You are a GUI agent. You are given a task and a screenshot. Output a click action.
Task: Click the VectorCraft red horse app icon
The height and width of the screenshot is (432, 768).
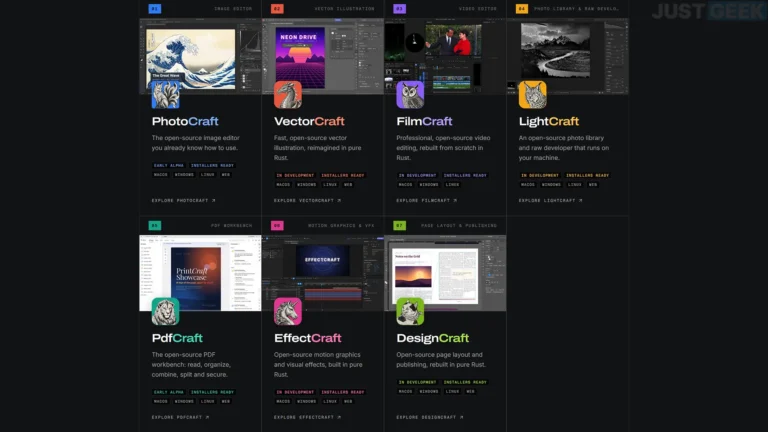pos(288,95)
